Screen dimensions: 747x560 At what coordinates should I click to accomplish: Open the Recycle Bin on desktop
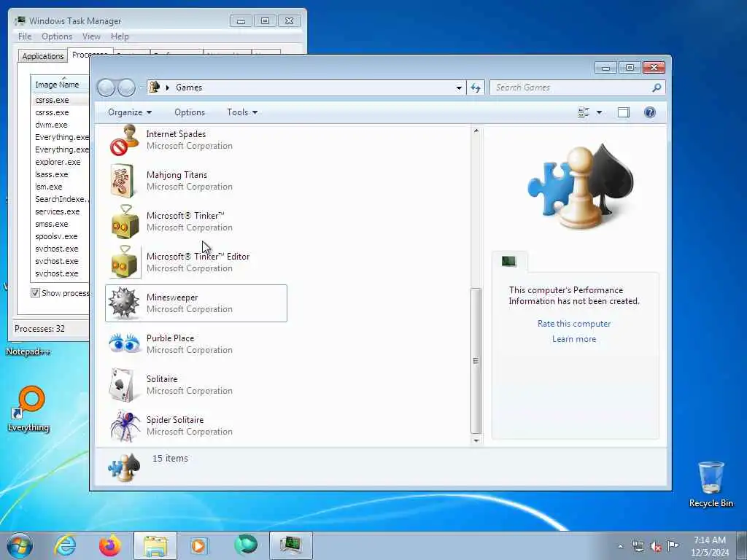711,484
